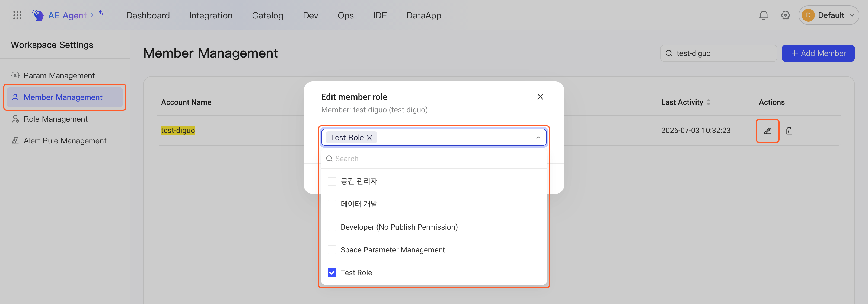
Task: Select Member Management in sidebar
Action: pos(65,97)
